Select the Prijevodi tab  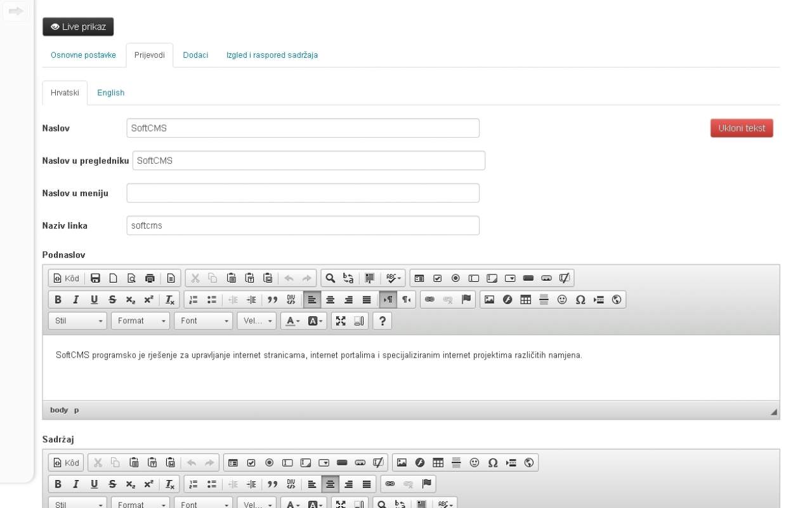pos(150,55)
